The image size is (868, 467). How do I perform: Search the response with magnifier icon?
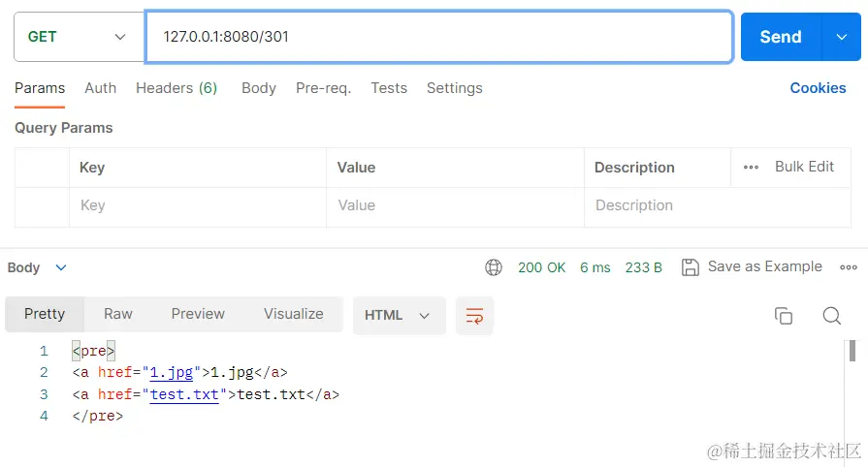831,316
